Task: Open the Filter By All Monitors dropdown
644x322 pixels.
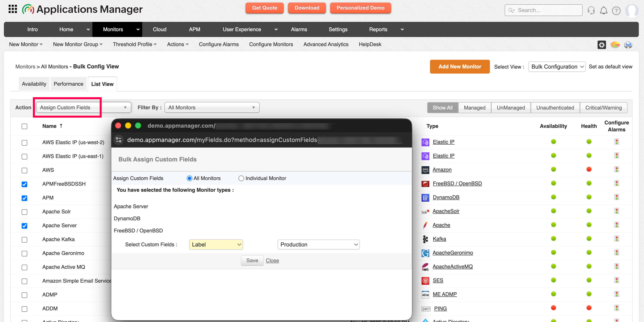Action: pyautogui.click(x=212, y=108)
